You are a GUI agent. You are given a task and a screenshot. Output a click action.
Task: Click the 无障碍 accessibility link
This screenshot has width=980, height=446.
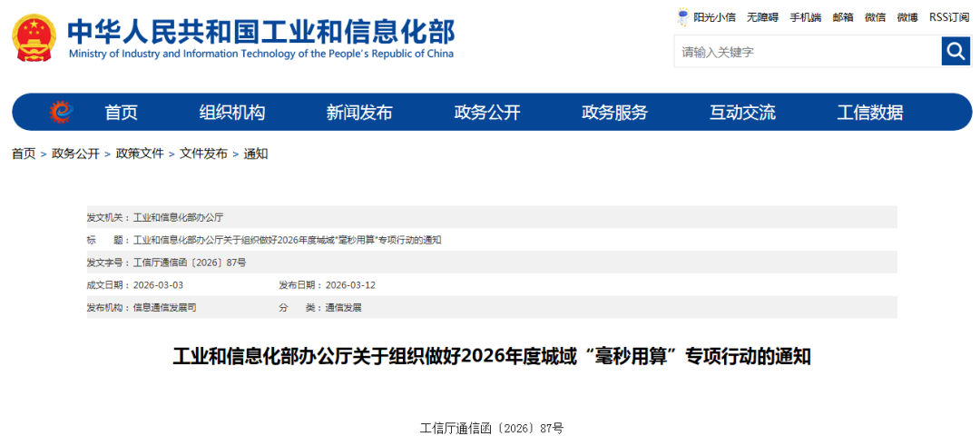[x=762, y=17]
